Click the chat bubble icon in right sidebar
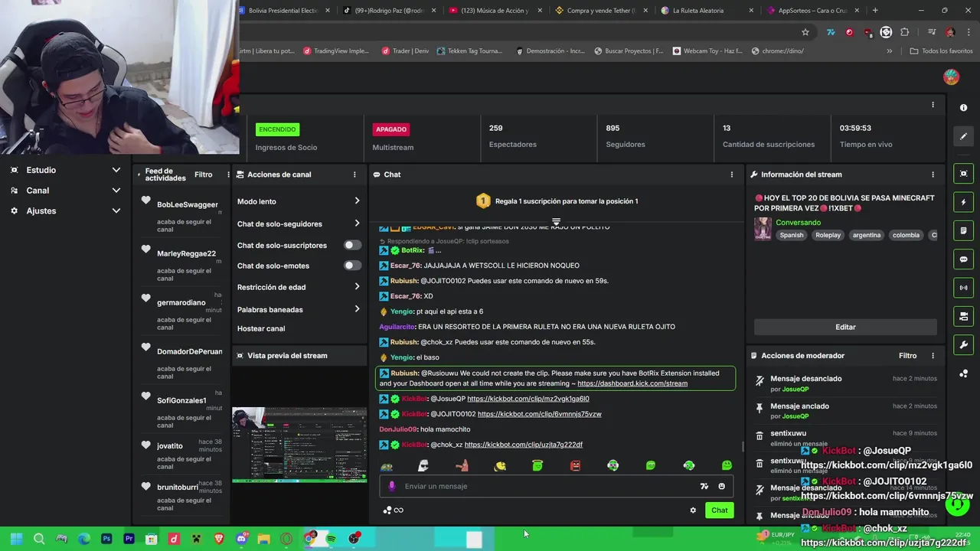 coord(964,259)
